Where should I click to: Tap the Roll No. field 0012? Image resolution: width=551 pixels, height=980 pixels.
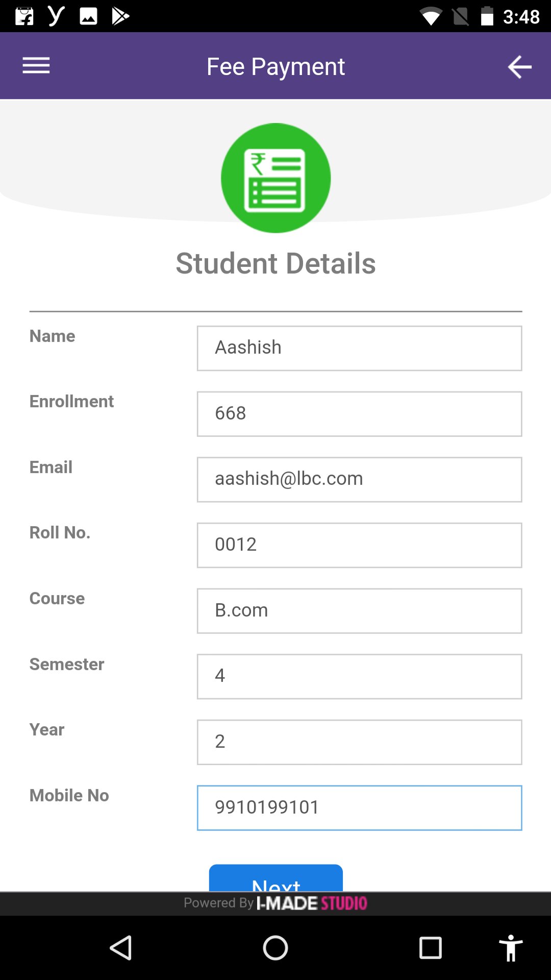(x=359, y=545)
